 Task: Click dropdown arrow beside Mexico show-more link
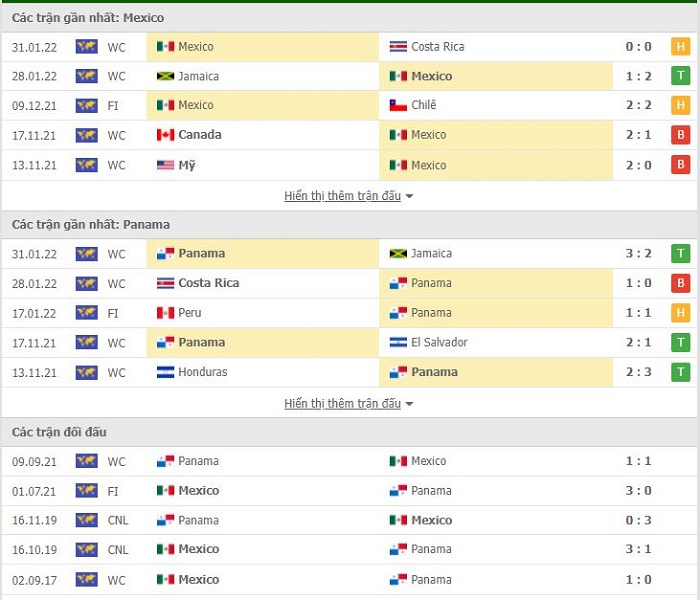(409, 196)
